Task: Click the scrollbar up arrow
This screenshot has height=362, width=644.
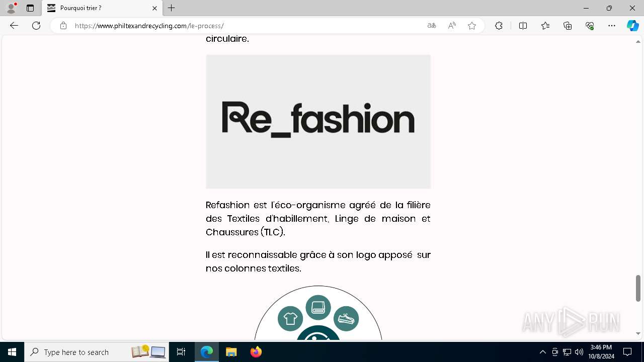Action: click(x=638, y=41)
